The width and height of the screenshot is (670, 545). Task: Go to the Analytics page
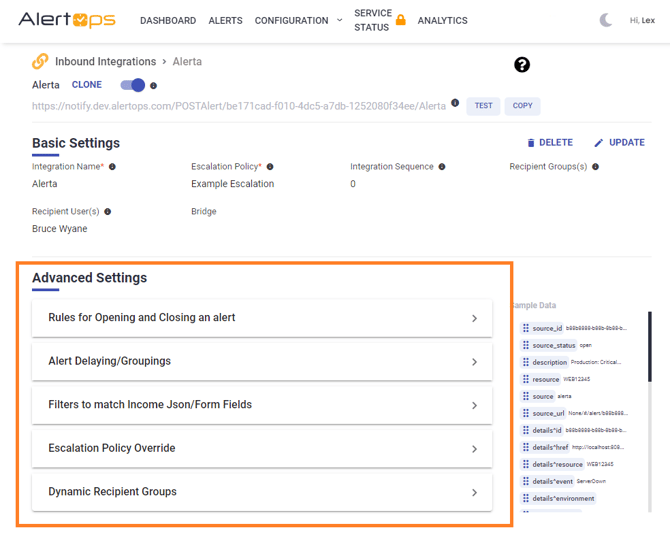coord(442,20)
